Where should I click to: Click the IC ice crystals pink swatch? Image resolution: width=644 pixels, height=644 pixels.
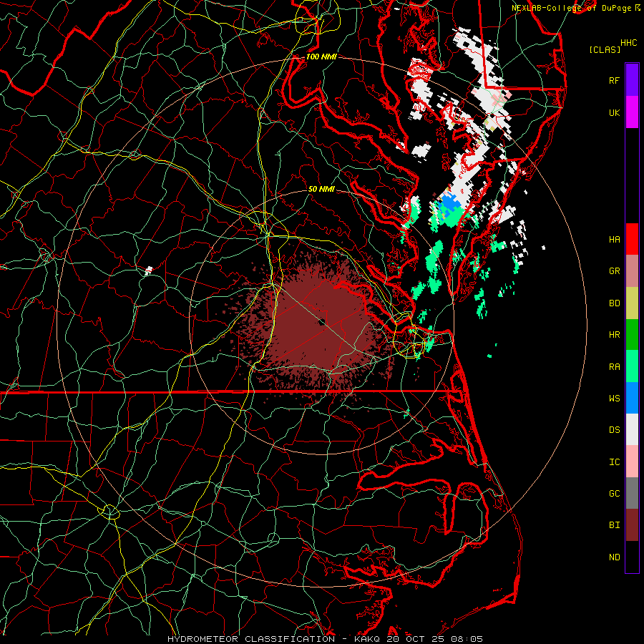pyautogui.click(x=632, y=462)
